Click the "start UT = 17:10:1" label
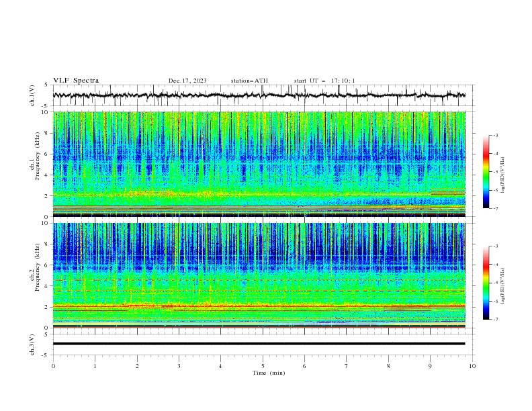The image size is (532, 411). [x=324, y=81]
